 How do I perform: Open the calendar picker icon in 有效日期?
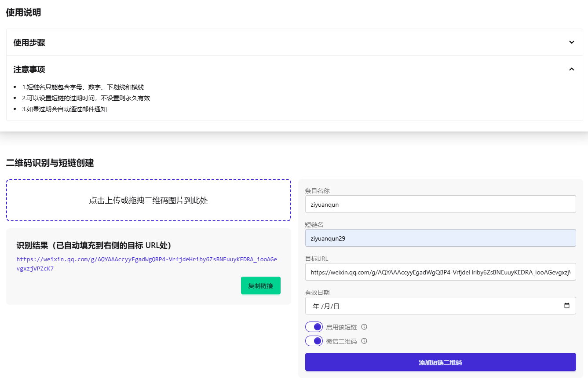point(566,306)
